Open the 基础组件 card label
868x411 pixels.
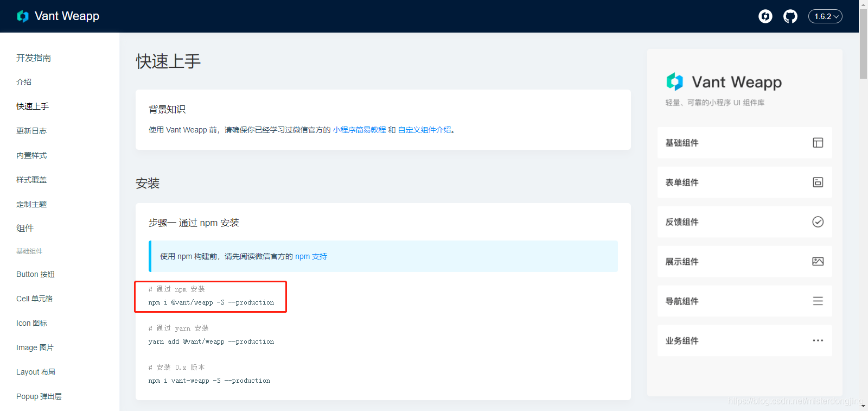[682, 143]
